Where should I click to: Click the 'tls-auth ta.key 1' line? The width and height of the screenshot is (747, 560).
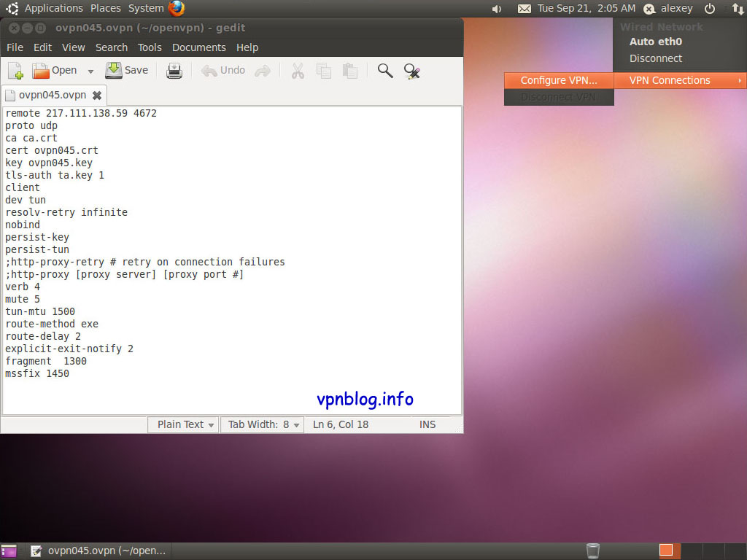click(x=54, y=175)
